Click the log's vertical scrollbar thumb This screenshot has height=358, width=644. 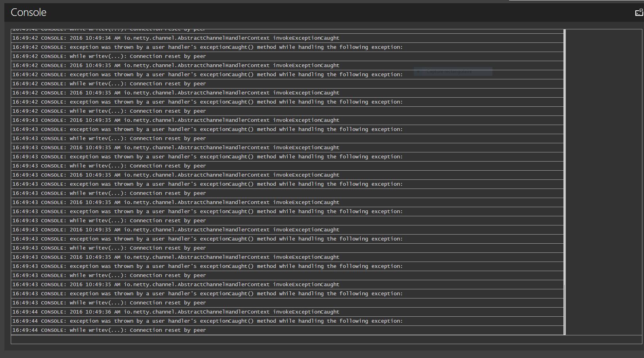[564, 310]
